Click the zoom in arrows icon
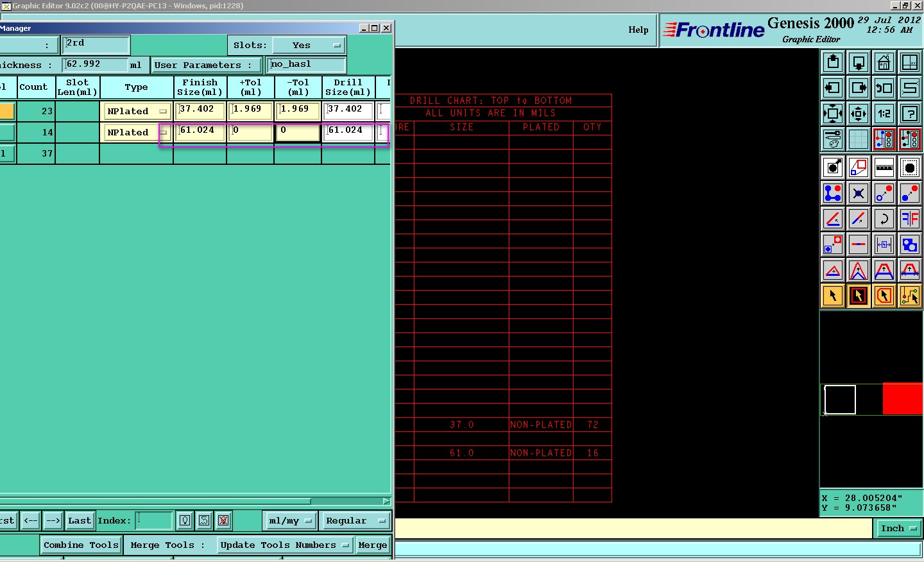This screenshot has width=924, height=562. 833,114
